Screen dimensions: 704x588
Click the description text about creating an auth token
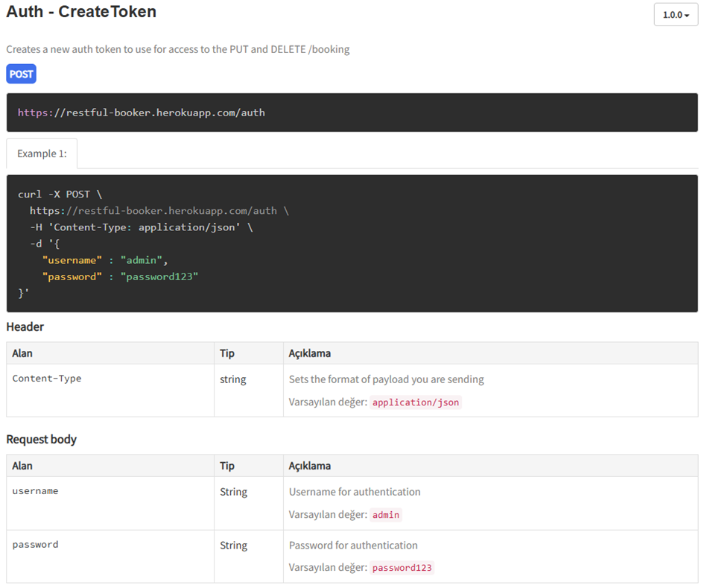178,49
